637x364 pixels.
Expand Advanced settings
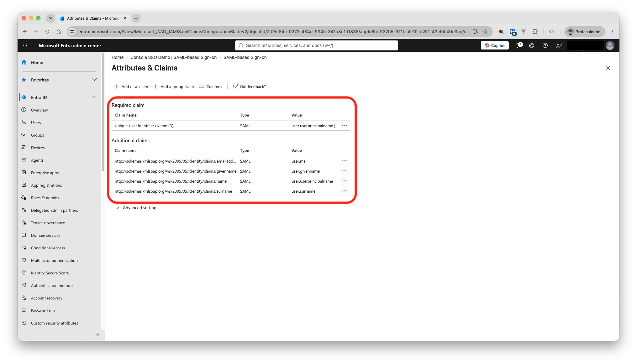pyautogui.click(x=137, y=208)
